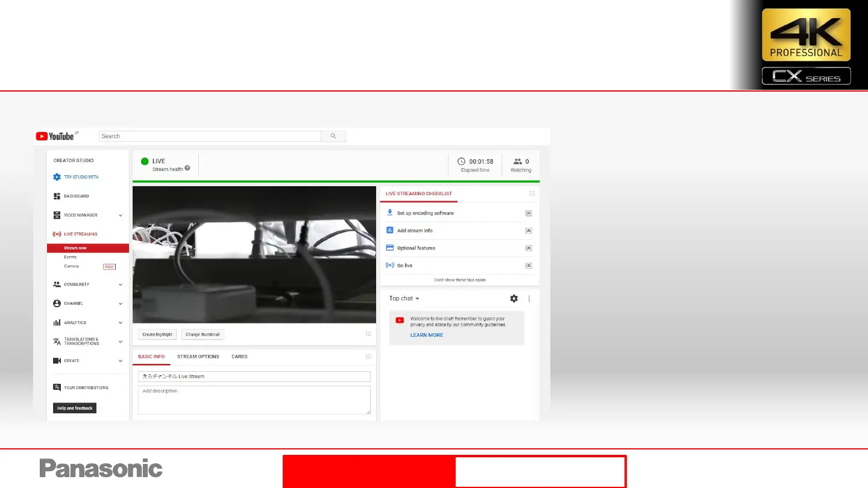This screenshot has width=868, height=488.
Task: Click the YouTube logo icon
Action: tap(42, 136)
